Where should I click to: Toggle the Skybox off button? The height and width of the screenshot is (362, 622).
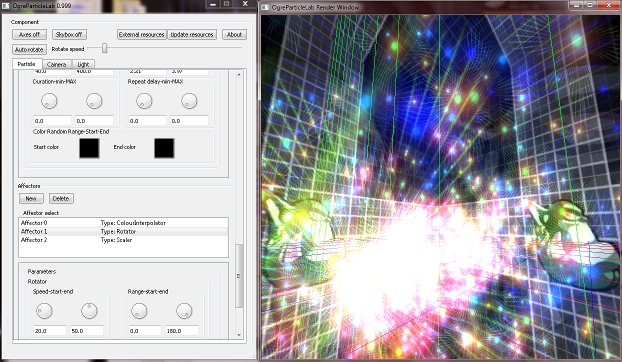click(x=69, y=34)
